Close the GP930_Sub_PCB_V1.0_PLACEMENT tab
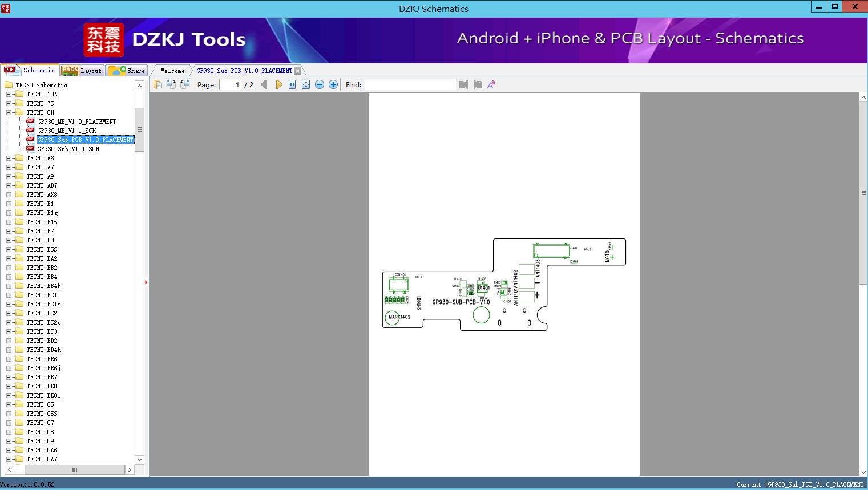This screenshot has height=490, width=868. (297, 71)
